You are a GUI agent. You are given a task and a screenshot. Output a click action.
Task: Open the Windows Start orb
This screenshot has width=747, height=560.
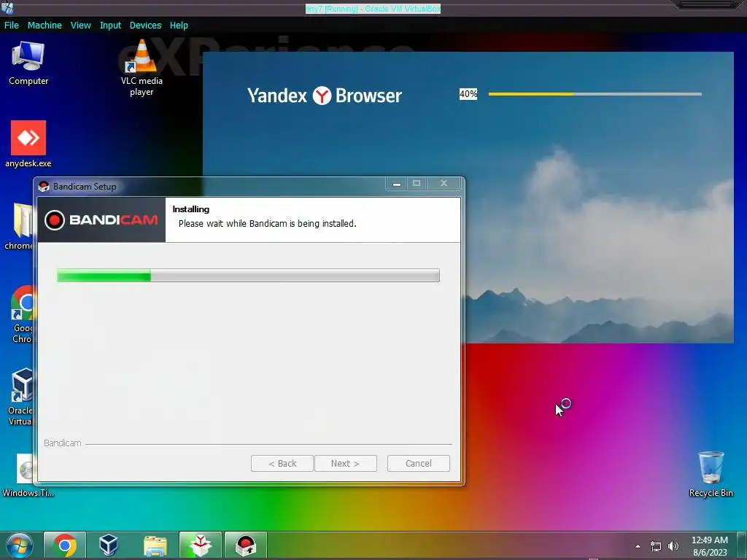[x=19, y=545]
